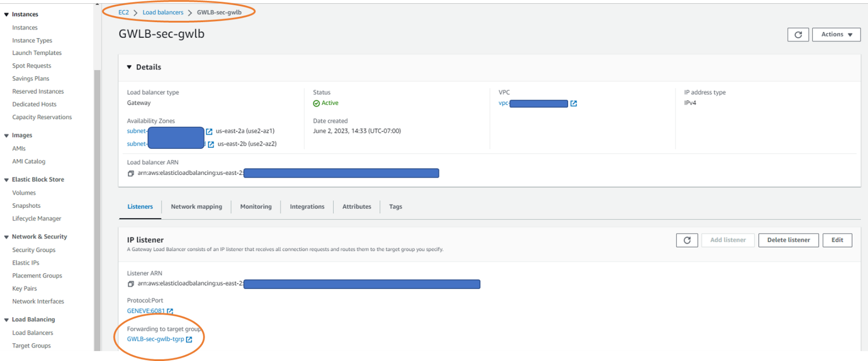Click the GWLB-sec-gwlb page heading
Viewport: 868px width, 361px height.
[161, 34]
